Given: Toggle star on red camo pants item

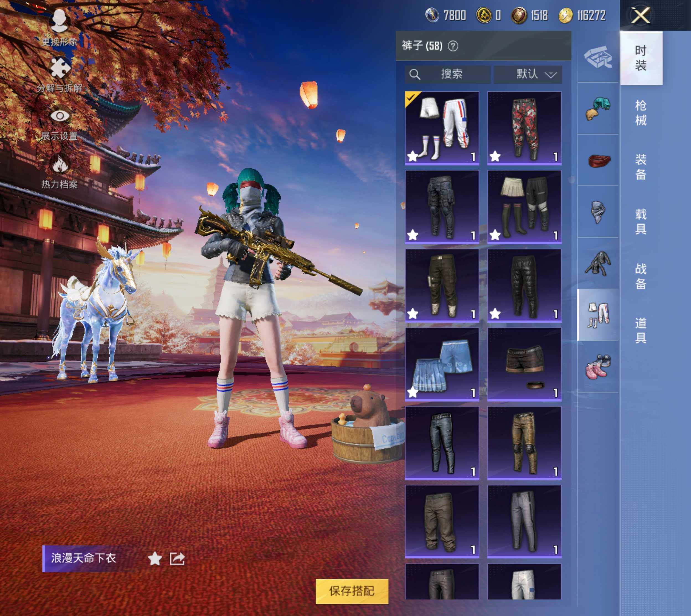Looking at the screenshot, I should [495, 156].
